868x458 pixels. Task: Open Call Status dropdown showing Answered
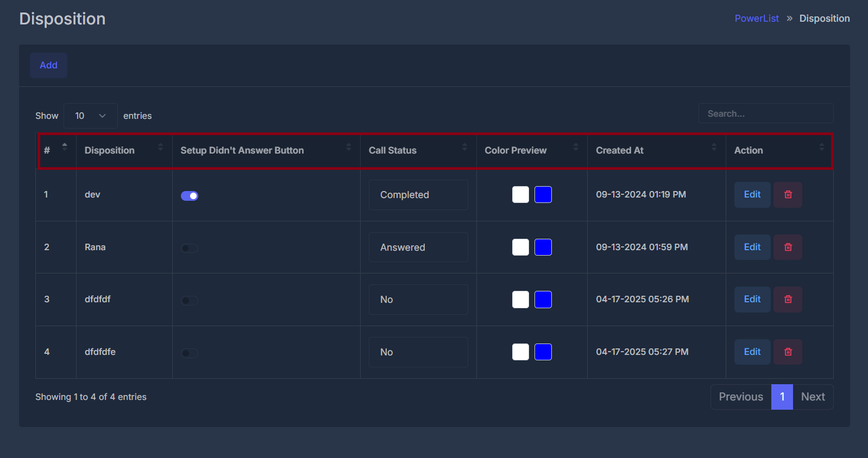coord(418,247)
